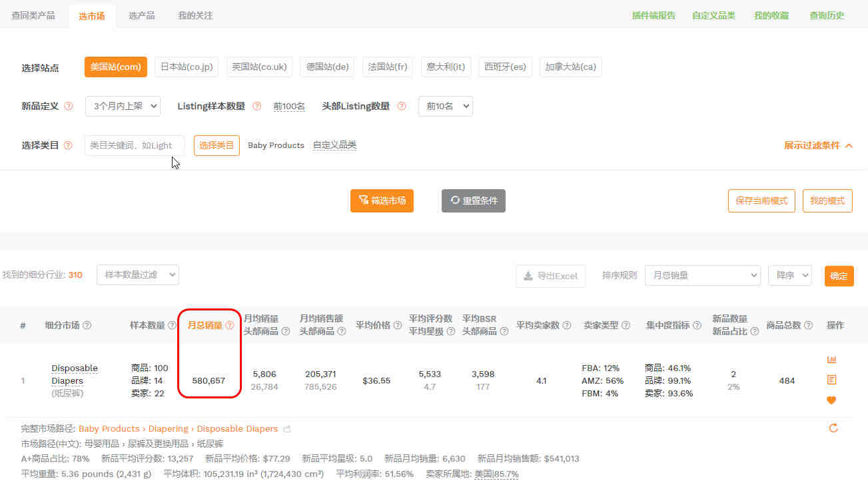The width and height of the screenshot is (868, 485).
Task: Open 我的收藏 in the top menu
Action: click(771, 15)
